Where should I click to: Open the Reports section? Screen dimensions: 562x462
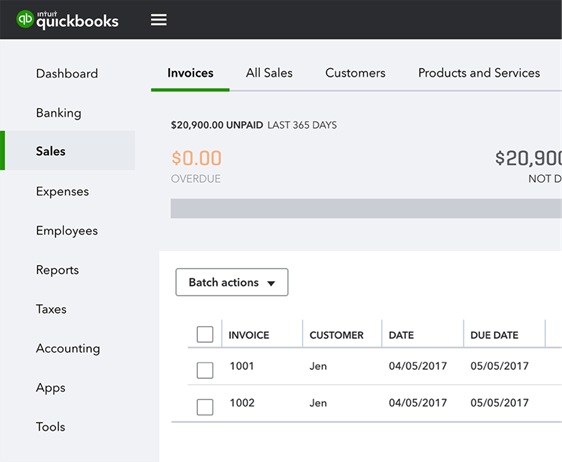point(57,270)
